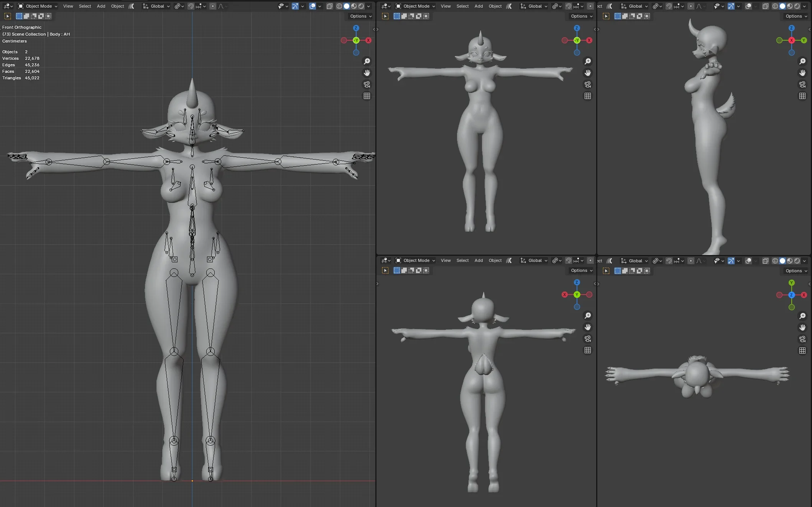Toggle snapping magnet in the front viewport header
The width and height of the screenshot is (812, 507).
(x=191, y=6)
